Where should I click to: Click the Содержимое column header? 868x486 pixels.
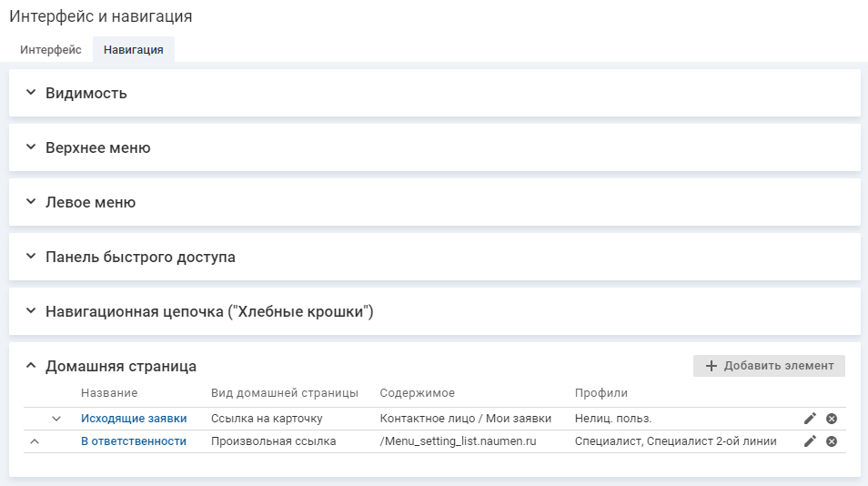pyautogui.click(x=417, y=393)
